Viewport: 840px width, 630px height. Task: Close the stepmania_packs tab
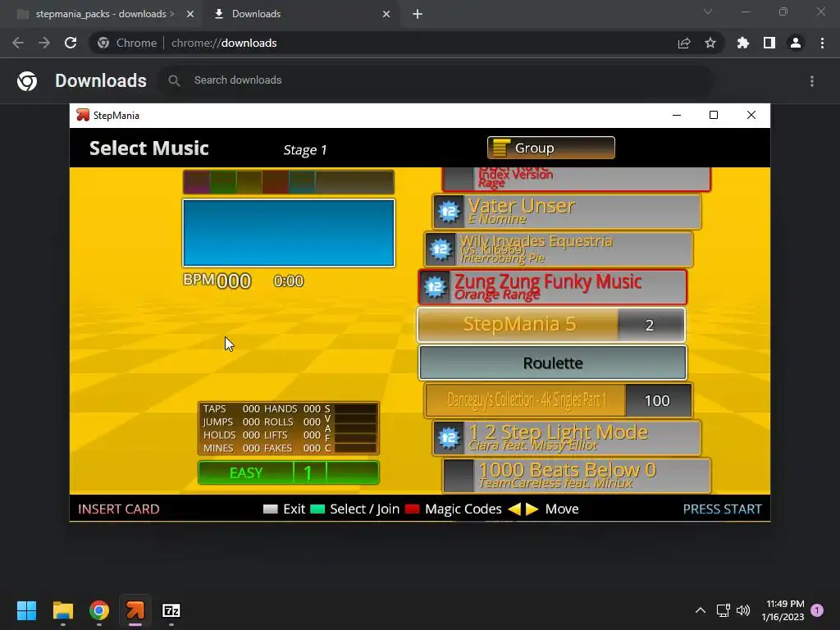[190, 14]
